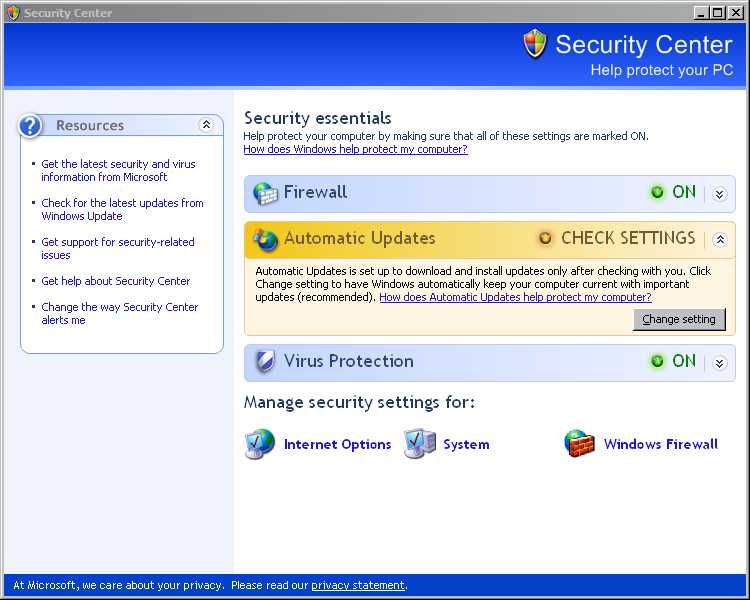The width and height of the screenshot is (750, 600).
Task: Click the green Firewall ON status indicator
Action: coord(657,192)
